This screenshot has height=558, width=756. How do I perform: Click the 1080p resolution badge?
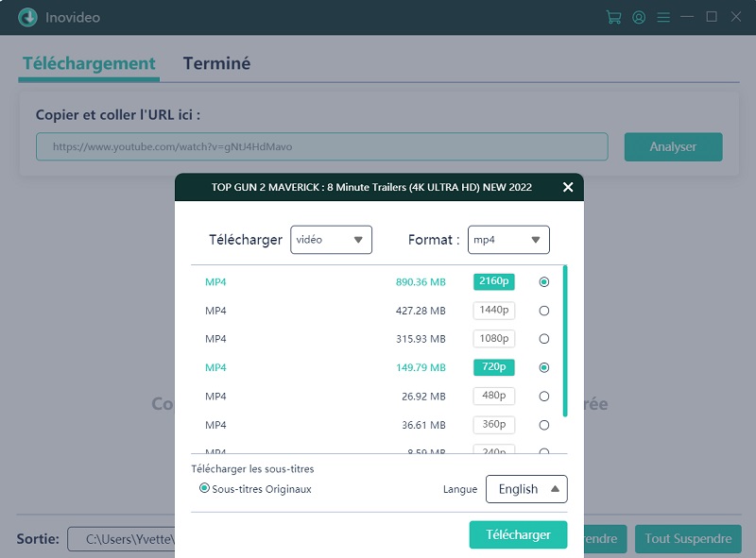493,339
